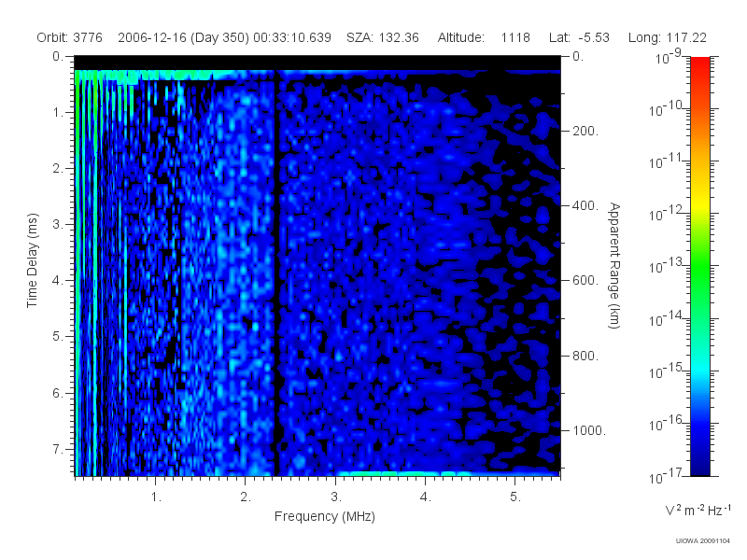Click the 'Time Delay (ms)' axis label
747x560 pixels.
(x=32, y=260)
